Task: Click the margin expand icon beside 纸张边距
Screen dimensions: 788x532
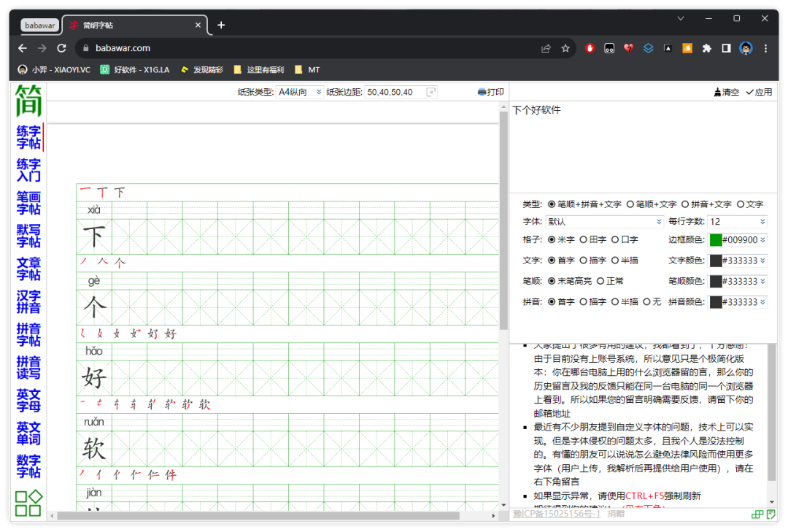Action: coord(431,92)
